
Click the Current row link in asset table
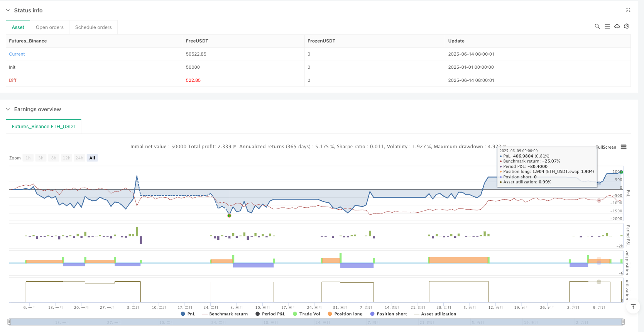(x=17, y=54)
